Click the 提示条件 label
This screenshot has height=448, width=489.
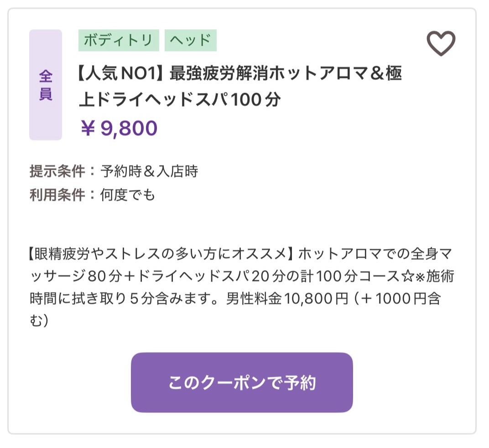click(x=57, y=171)
